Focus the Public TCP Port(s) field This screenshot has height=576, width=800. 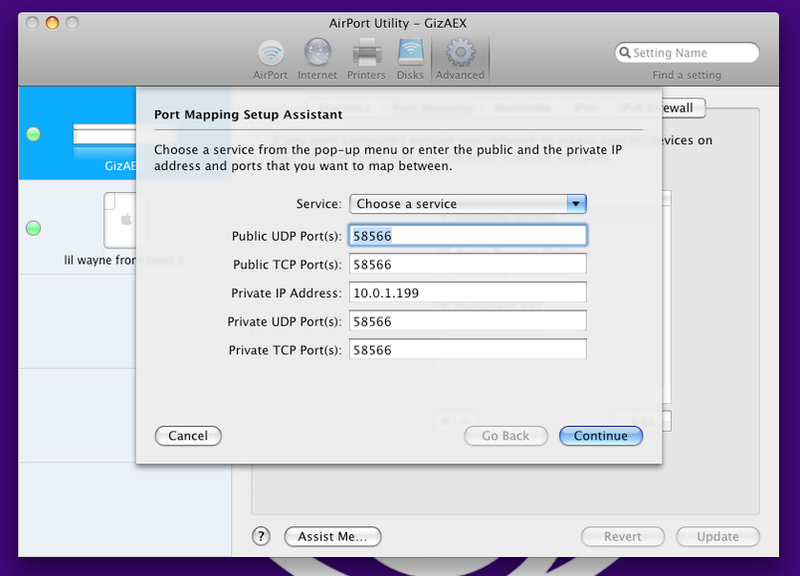pos(468,264)
